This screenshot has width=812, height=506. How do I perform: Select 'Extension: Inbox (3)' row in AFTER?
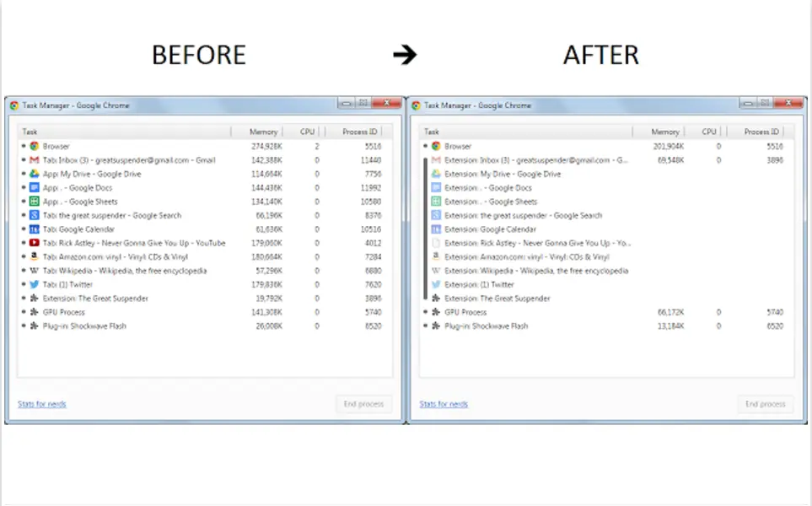tap(607, 160)
